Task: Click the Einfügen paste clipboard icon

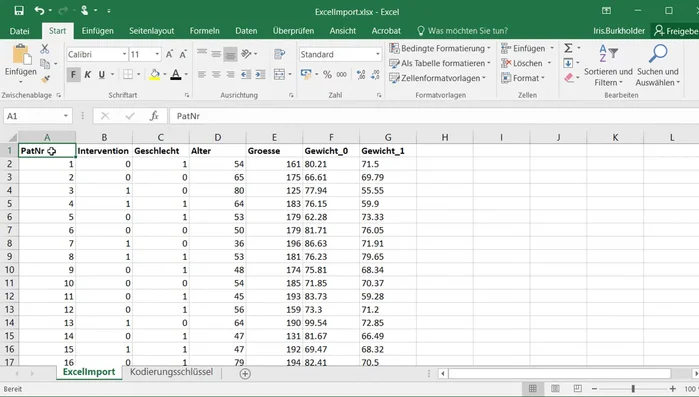Action: point(21,55)
